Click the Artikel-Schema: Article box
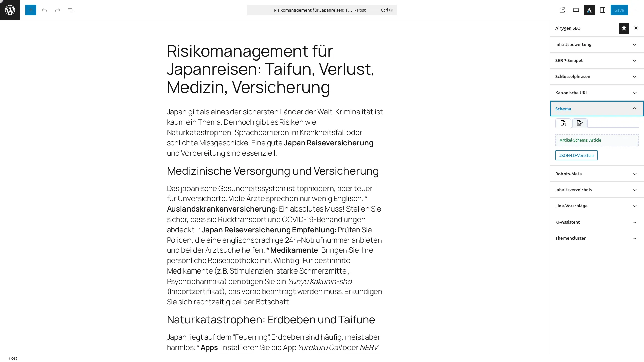This screenshot has height=362, width=644. click(x=597, y=140)
